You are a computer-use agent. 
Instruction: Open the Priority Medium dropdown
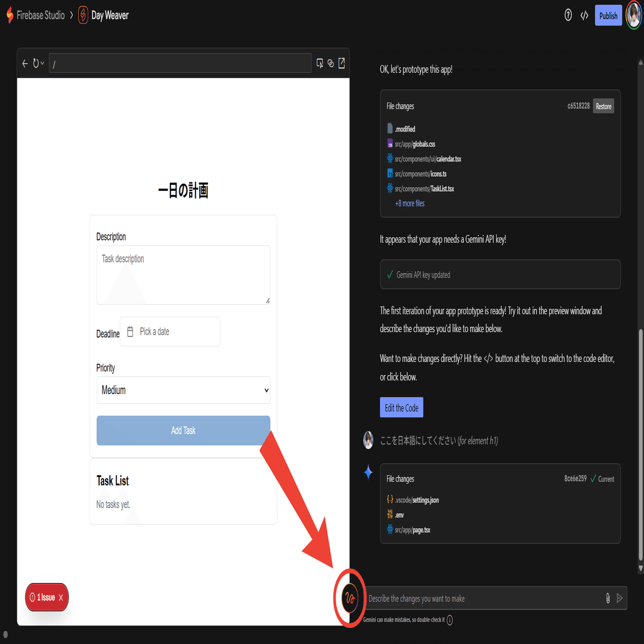click(183, 390)
